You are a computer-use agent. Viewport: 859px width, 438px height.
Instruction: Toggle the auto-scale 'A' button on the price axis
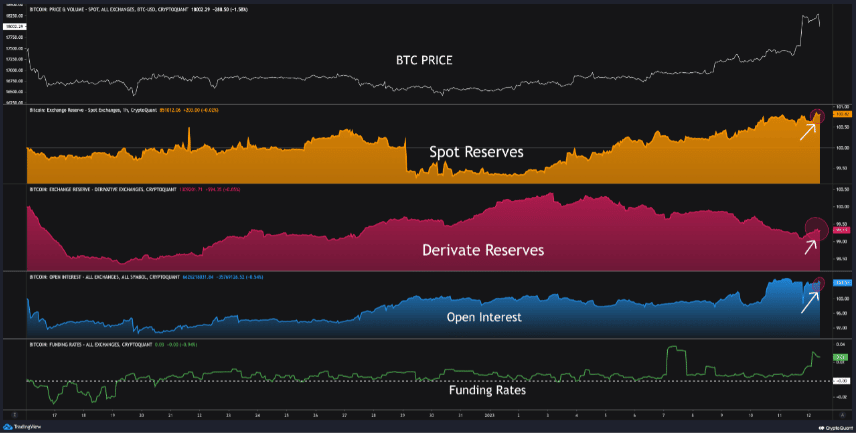[x=843, y=416]
